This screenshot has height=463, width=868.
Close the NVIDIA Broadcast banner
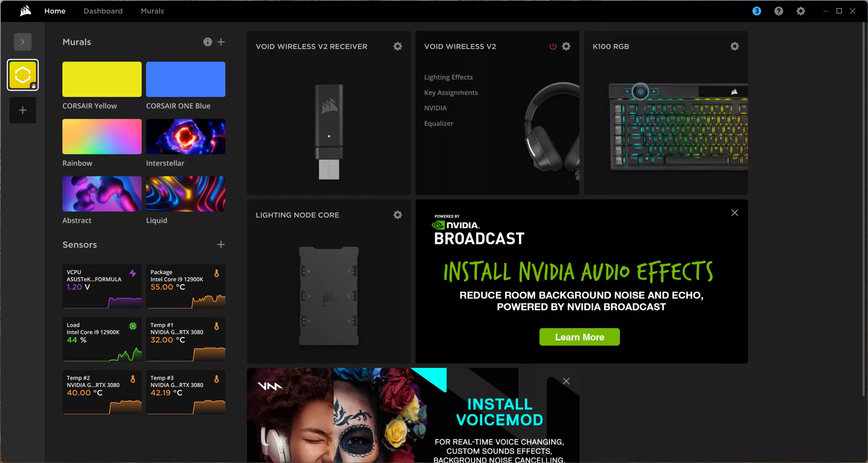coord(735,213)
